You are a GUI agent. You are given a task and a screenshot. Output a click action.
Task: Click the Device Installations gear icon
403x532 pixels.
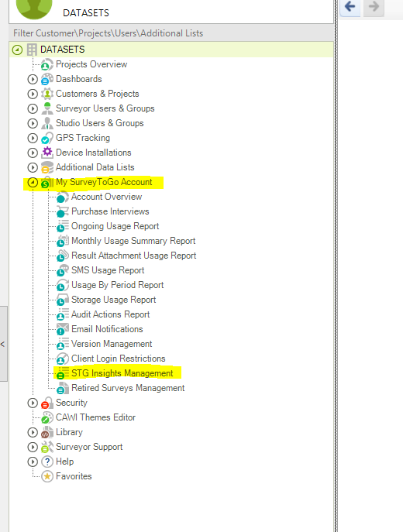[x=46, y=153]
